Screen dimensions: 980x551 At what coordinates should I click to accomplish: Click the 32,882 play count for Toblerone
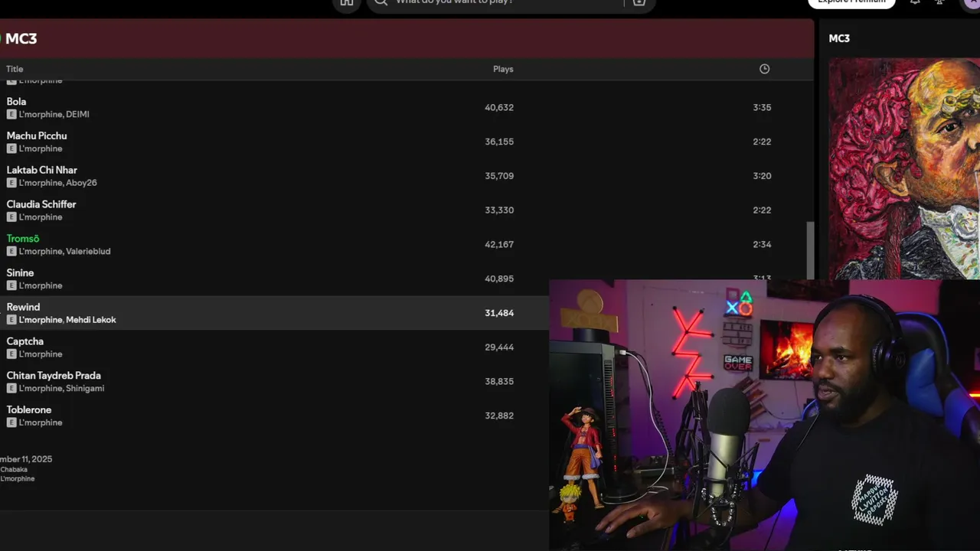(499, 416)
